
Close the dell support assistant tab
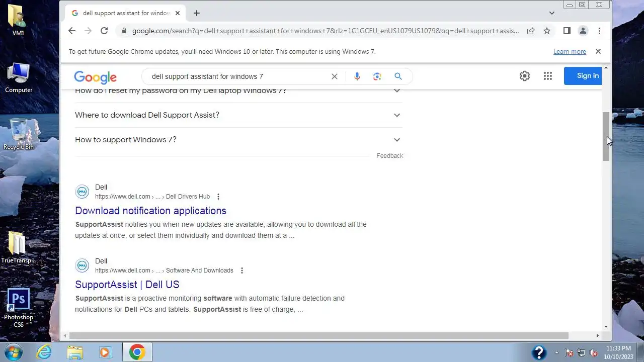[x=178, y=13]
